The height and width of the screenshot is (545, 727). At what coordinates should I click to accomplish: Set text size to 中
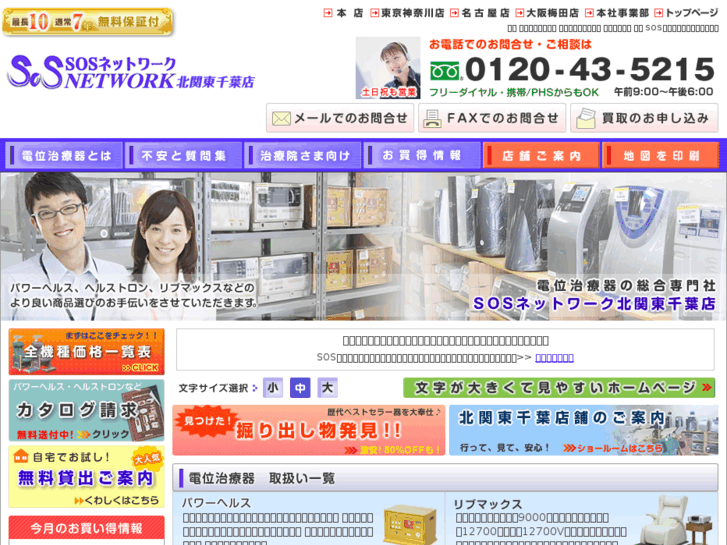300,388
